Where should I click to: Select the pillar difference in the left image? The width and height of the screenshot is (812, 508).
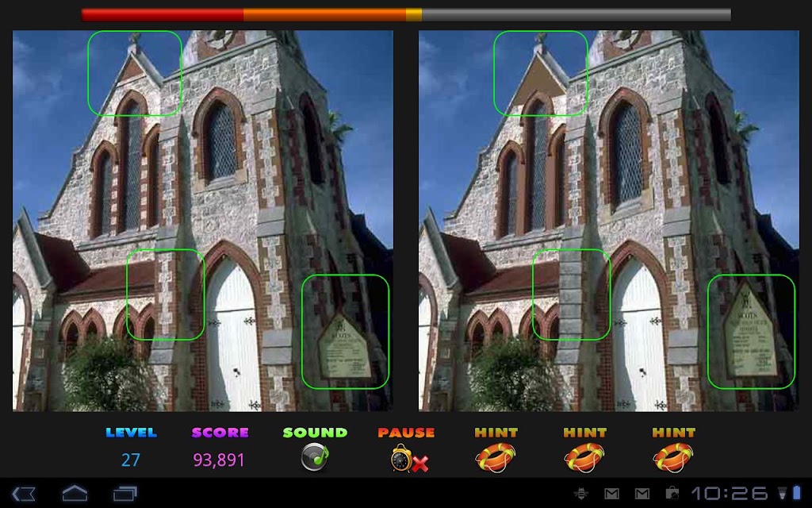[x=166, y=294]
